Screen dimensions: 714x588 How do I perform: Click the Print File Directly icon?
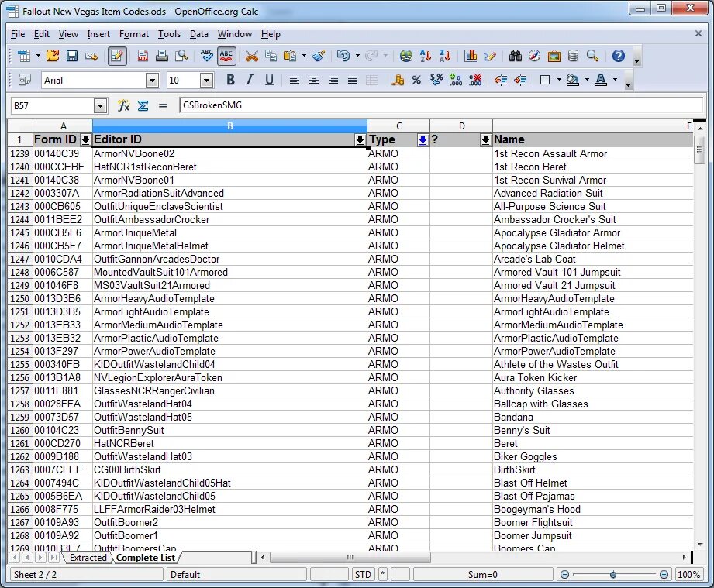tap(162, 56)
